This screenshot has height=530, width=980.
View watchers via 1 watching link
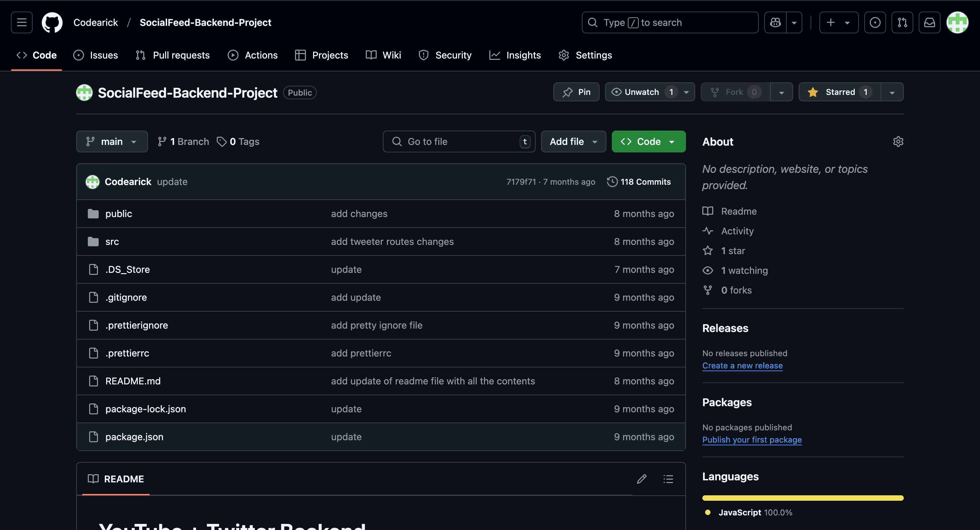pos(735,270)
